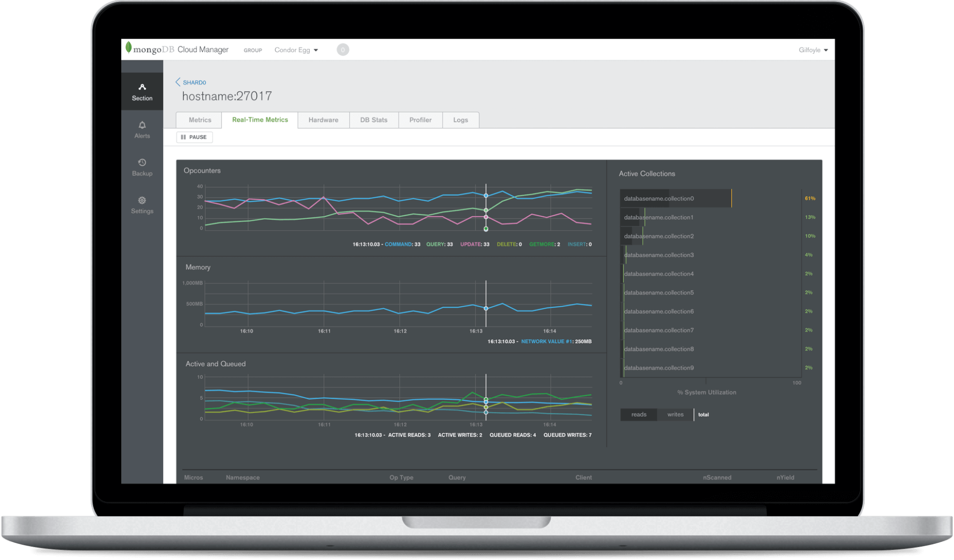Screen dimensions: 954x560
Task: Expand the Condor Egg group dropdown
Action: (296, 50)
